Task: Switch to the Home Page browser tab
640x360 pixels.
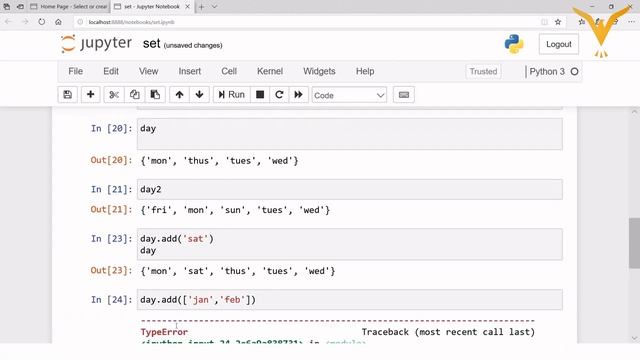Action: coord(69,7)
